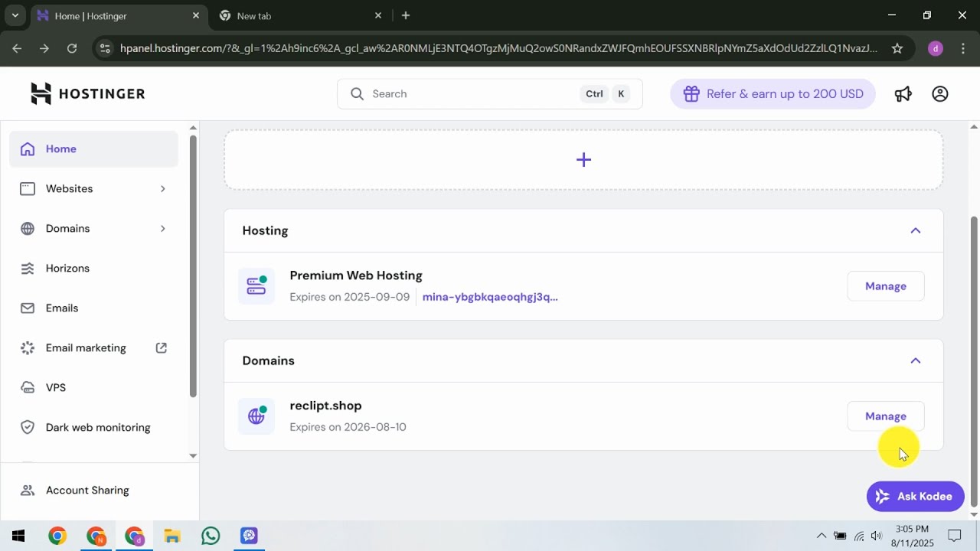The width and height of the screenshot is (980, 551).
Task: Go to Home in sidebar
Action: [93, 149]
